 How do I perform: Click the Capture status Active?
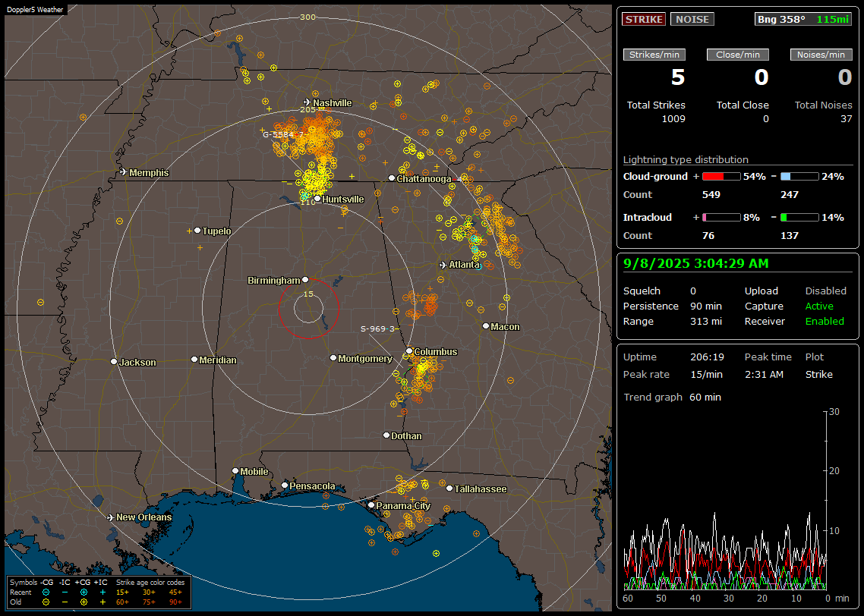pos(819,306)
